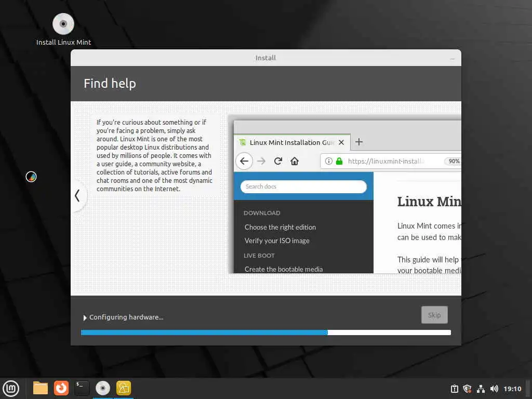Click the 90% zoom indicator
The image size is (532, 399).
point(453,161)
